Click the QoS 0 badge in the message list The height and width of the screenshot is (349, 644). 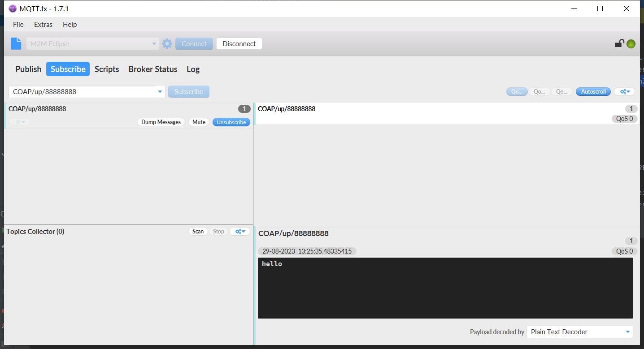625,119
